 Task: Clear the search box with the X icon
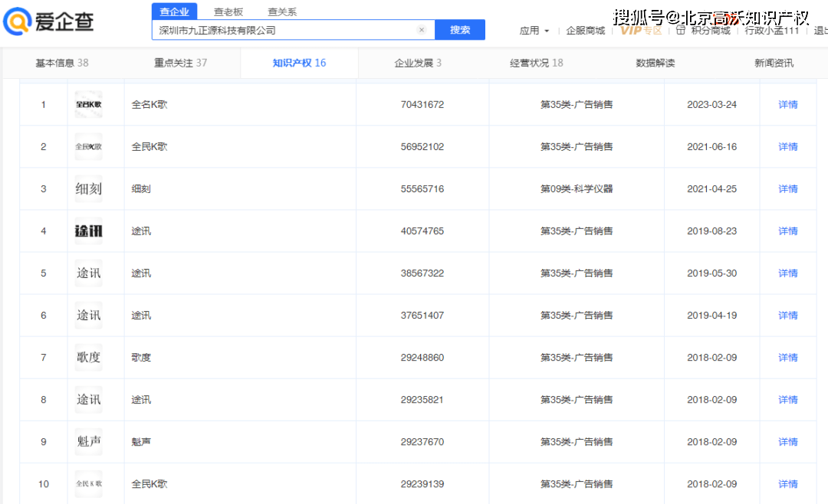[421, 30]
